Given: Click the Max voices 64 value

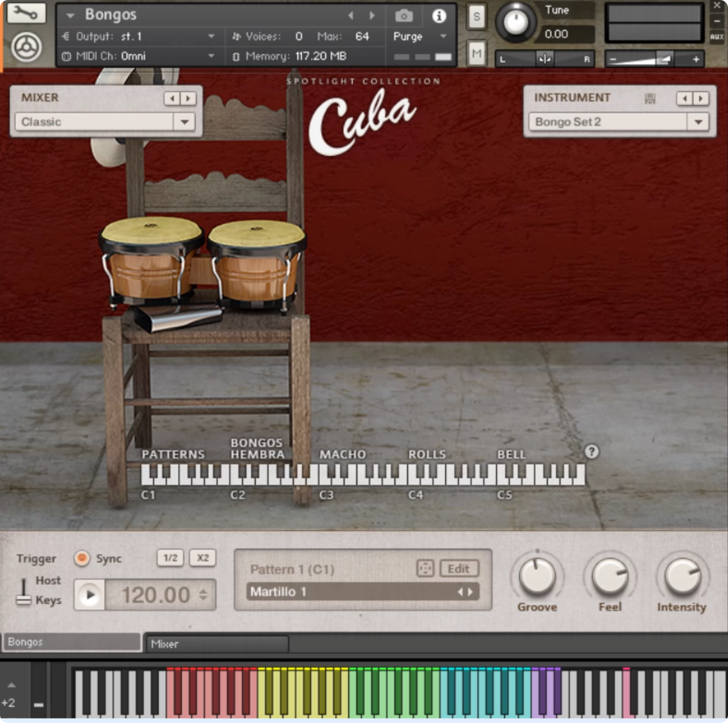Looking at the screenshot, I should 362,36.
